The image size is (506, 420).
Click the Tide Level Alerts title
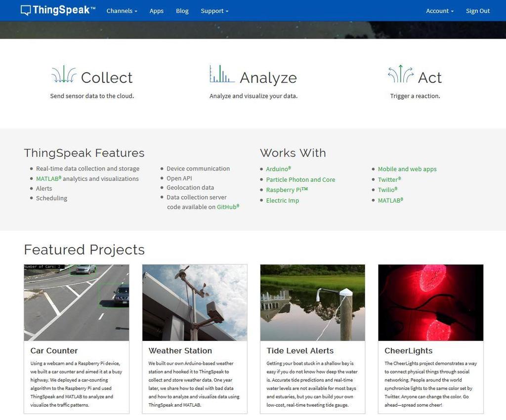tap(300, 351)
